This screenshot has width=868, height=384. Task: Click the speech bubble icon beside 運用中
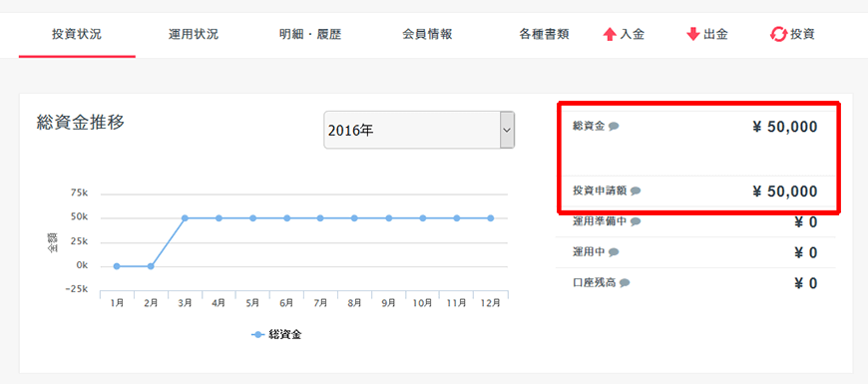coord(614,252)
